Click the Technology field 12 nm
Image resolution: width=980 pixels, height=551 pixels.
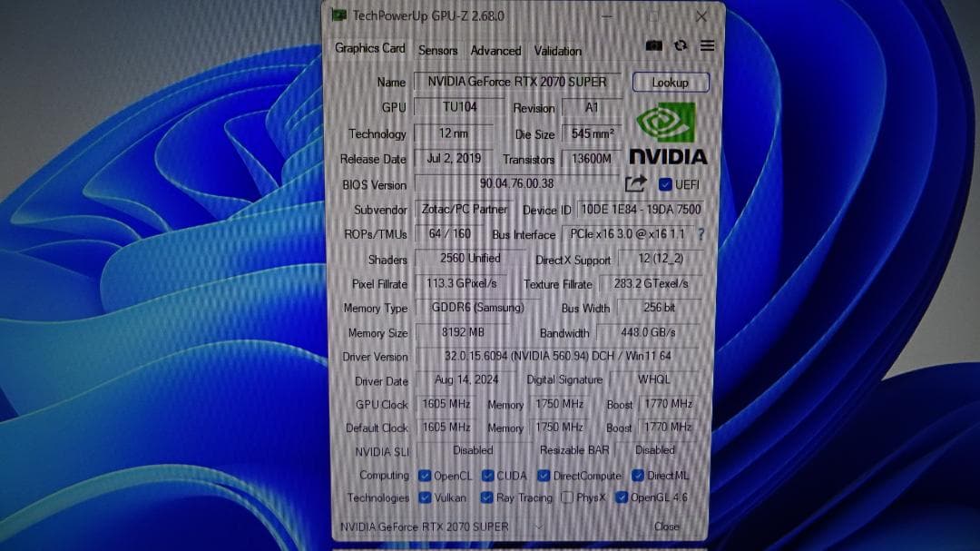[453, 133]
